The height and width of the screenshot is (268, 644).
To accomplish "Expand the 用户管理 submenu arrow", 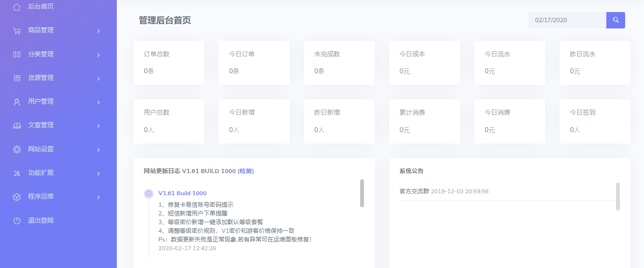I will [98, 102].
